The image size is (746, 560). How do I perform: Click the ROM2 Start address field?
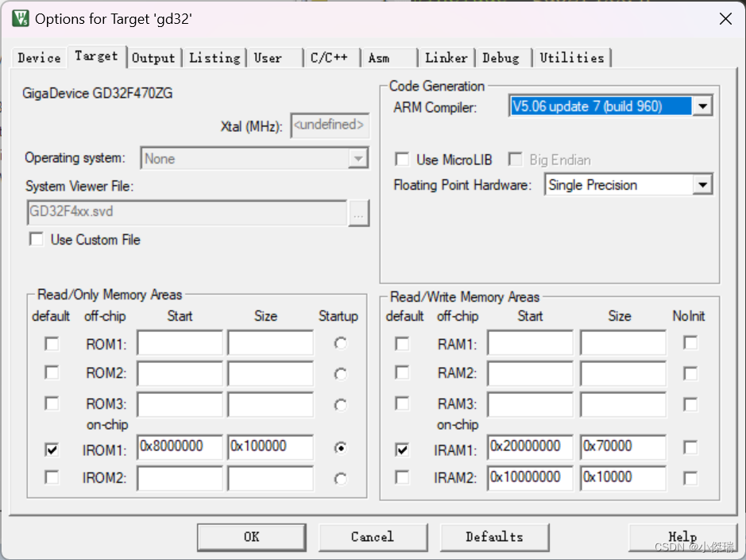(x=180, y=373)
